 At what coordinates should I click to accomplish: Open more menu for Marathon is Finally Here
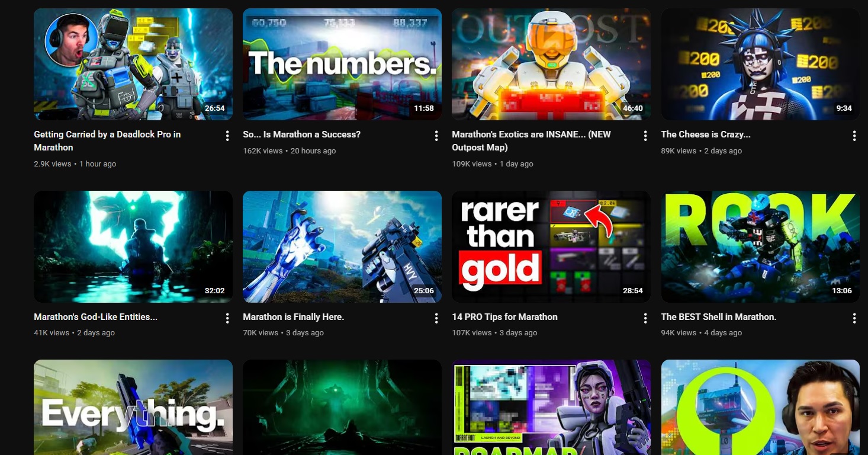tap(436, 319)
